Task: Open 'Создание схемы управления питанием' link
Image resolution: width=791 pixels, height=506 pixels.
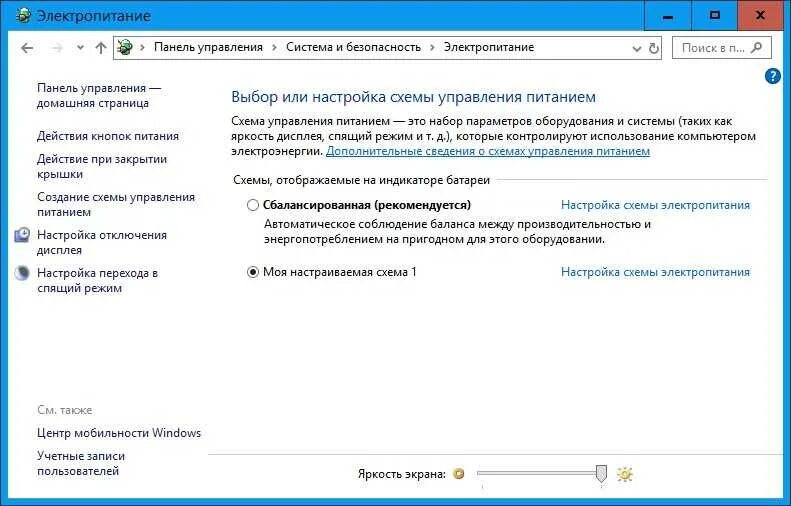Action: [x=116, y=204]
